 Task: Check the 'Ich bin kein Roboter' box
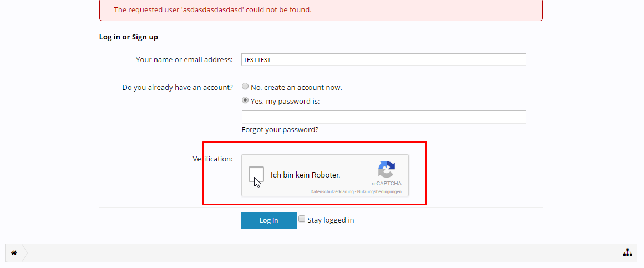[256, 175]
